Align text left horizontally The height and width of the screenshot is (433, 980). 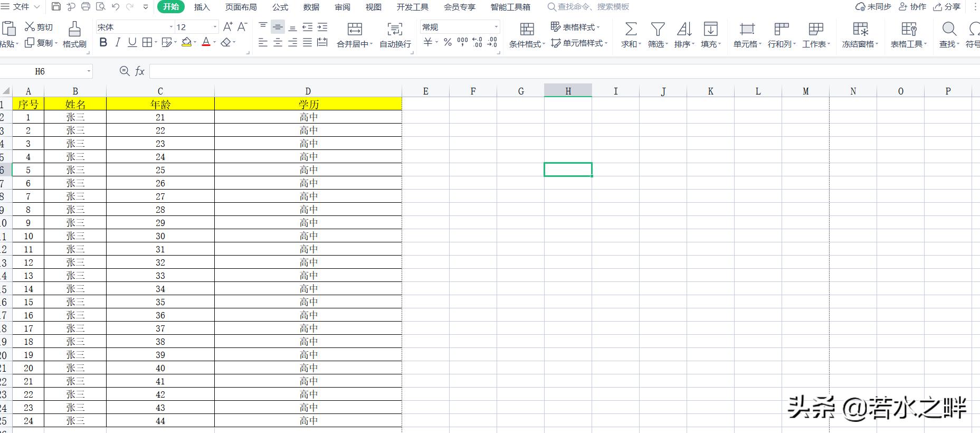click(263, 42)
